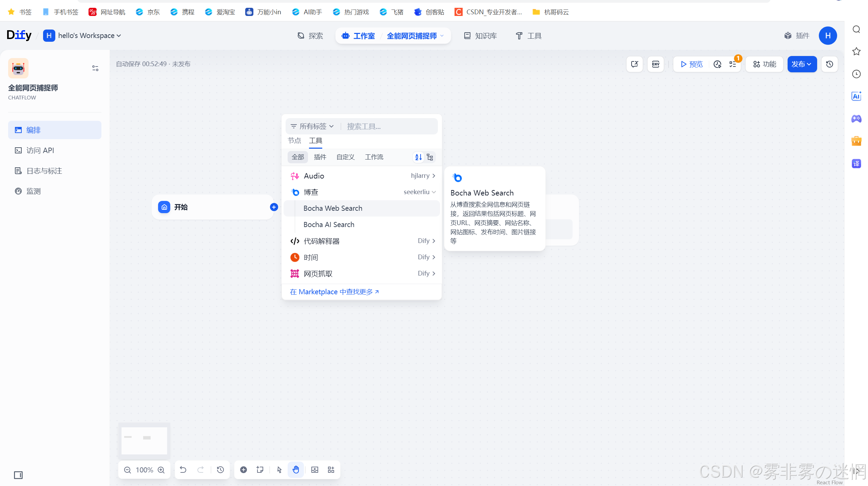Go to the 探索 tab

coord(310,36)
